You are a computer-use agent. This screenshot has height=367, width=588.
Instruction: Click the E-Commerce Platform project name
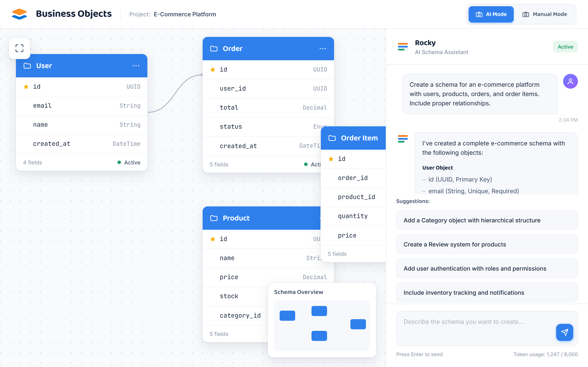point(185,14)
